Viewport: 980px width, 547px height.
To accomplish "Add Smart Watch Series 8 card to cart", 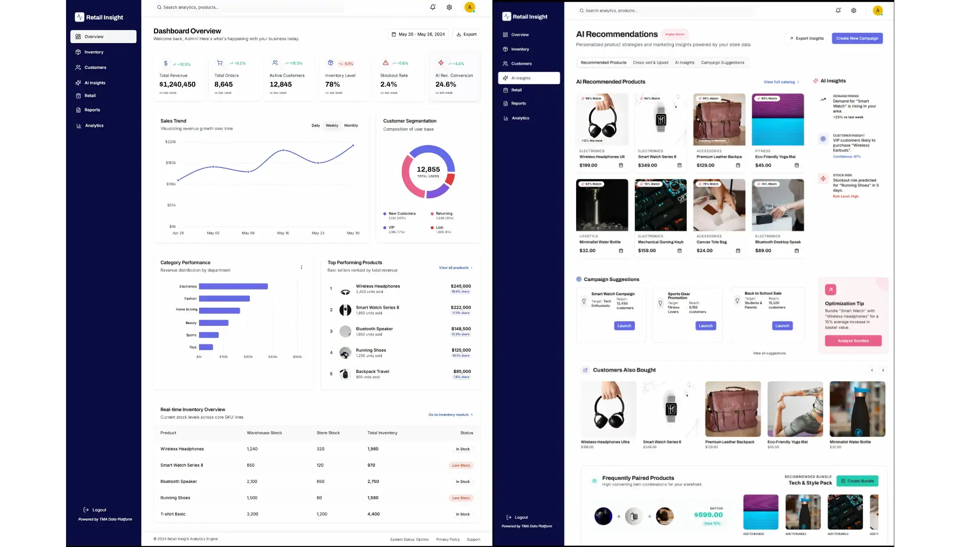I will point(679,165).
